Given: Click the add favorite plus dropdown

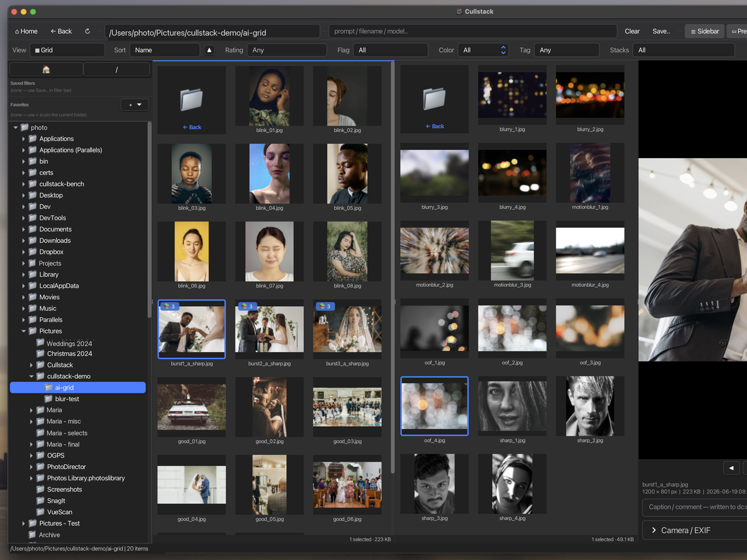Looking at the screenshot, I should 134,105.
